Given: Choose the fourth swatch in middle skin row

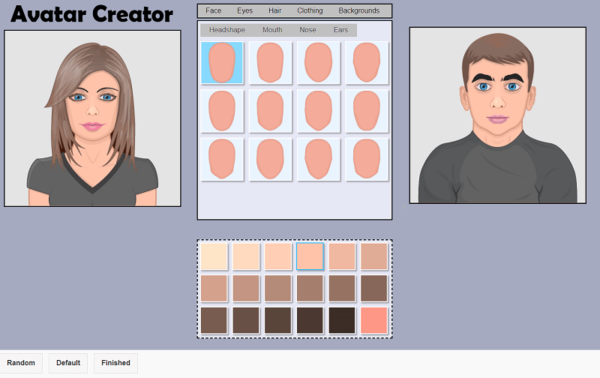Looking at the screenshot, I should tap(310, 288).
